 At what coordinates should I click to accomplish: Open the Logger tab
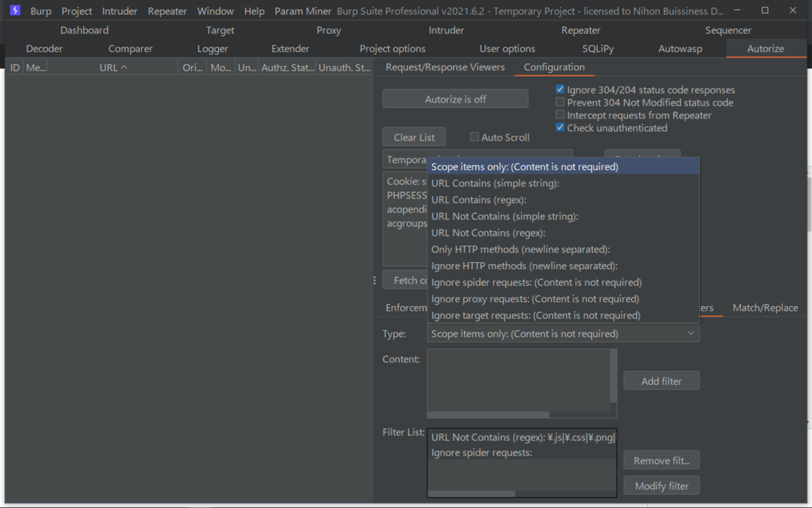[212, 48]
